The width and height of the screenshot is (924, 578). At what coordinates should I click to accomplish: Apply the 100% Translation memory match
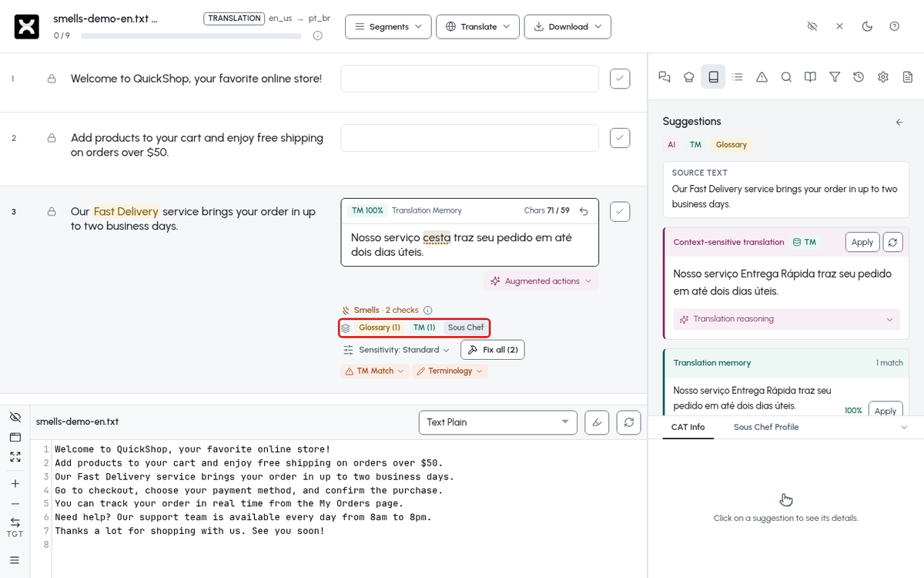click(x=885, y=411)
